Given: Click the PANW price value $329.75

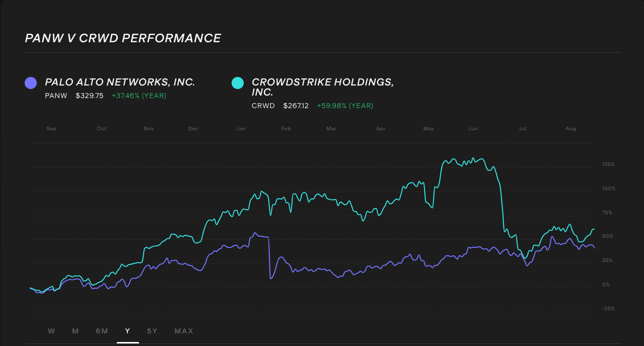Looking at the screenshot, I should (x=89, y=96).
